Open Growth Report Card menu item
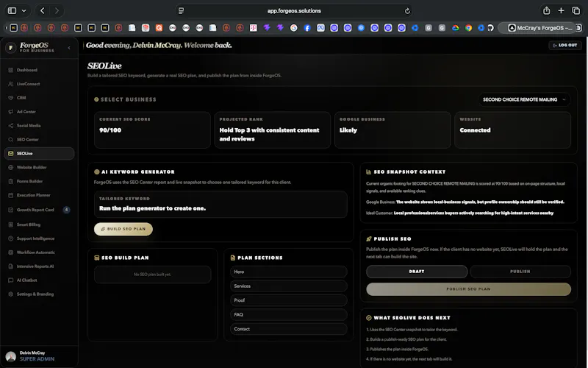588x368 pixels. pyautogui.click(x=39, y=210)
